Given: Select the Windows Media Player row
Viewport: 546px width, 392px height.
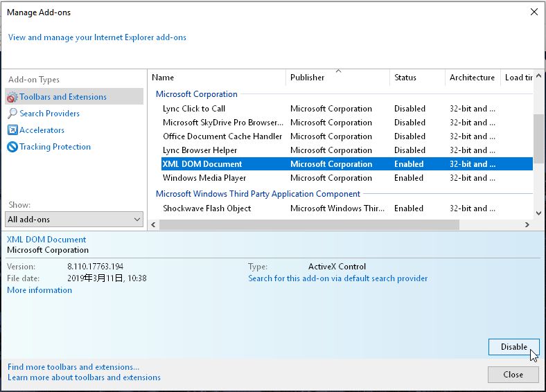Looking at the screenshot, I should click(347, 178).
